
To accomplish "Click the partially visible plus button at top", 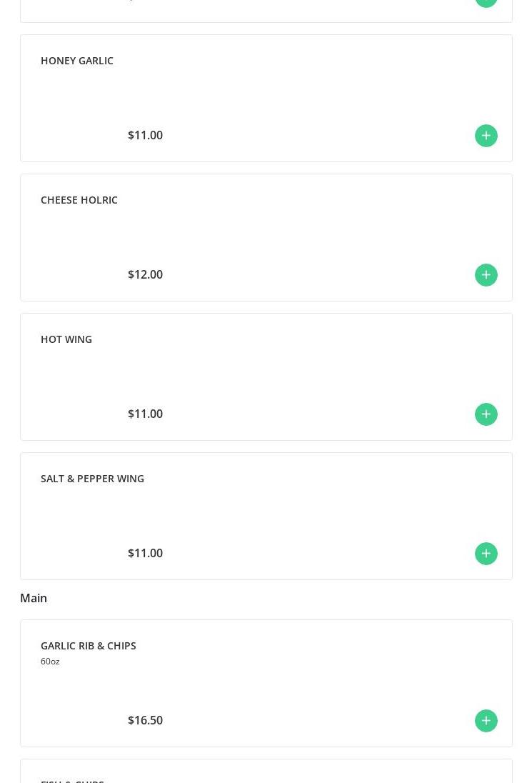I will pos(486,2).
